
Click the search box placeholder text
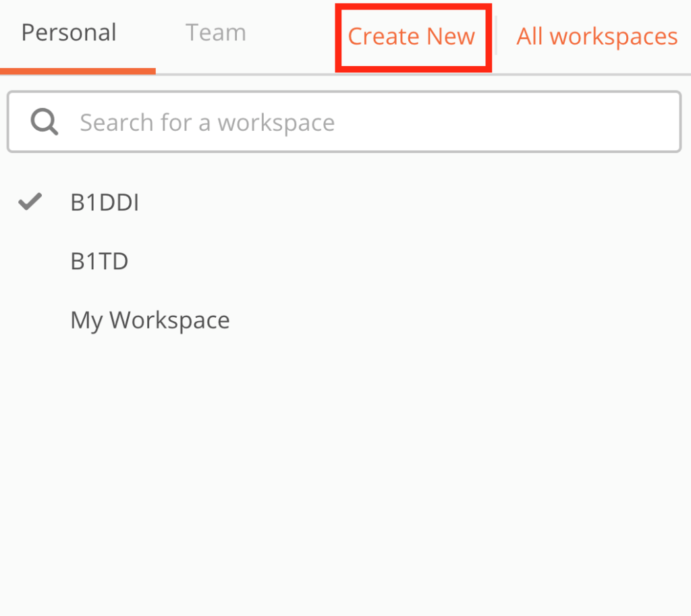click(207, 123)
